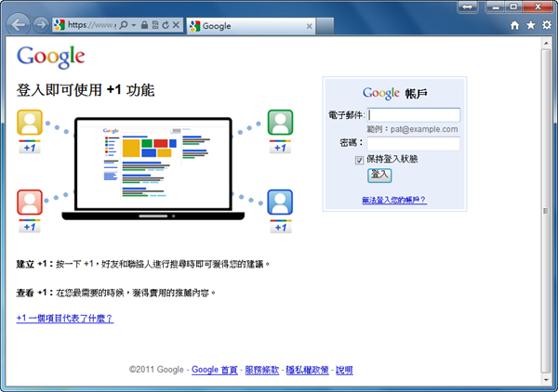Click the green user avatar icon
The height and width of the screenshot is (392, 558).
[x=280, y=123]
